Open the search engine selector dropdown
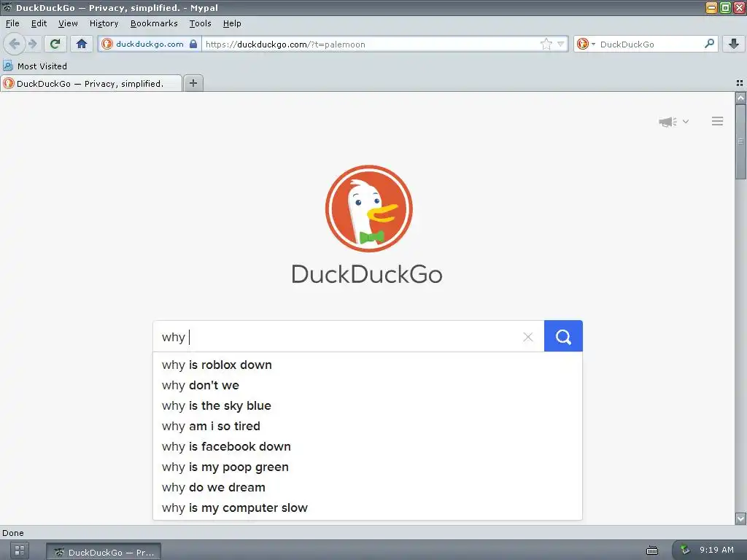This screenshot has width=747, height=560. (586, 44)
